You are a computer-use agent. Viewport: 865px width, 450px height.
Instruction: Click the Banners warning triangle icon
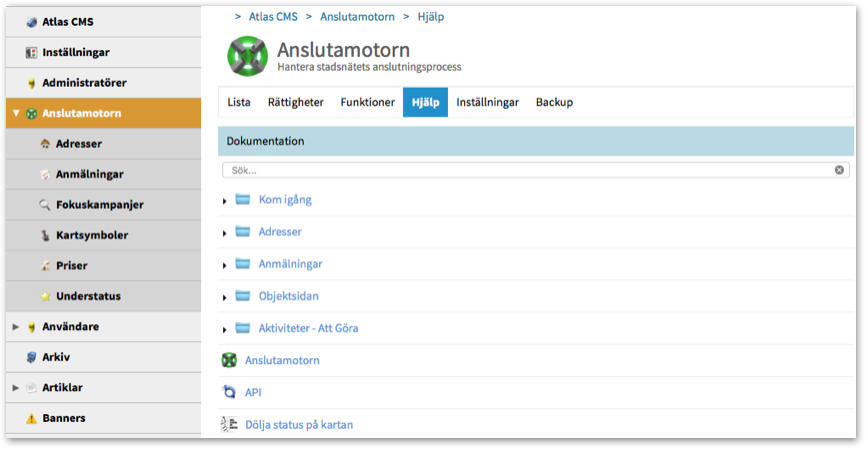31,418
